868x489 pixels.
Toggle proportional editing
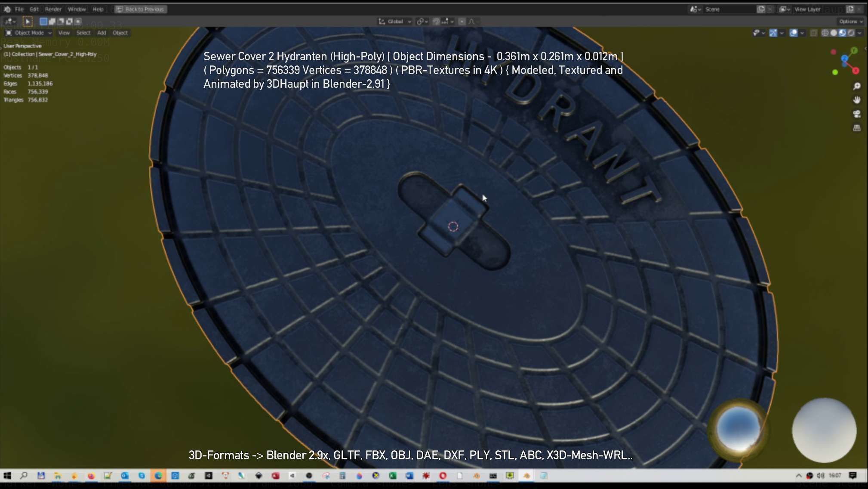coord(462,21)
